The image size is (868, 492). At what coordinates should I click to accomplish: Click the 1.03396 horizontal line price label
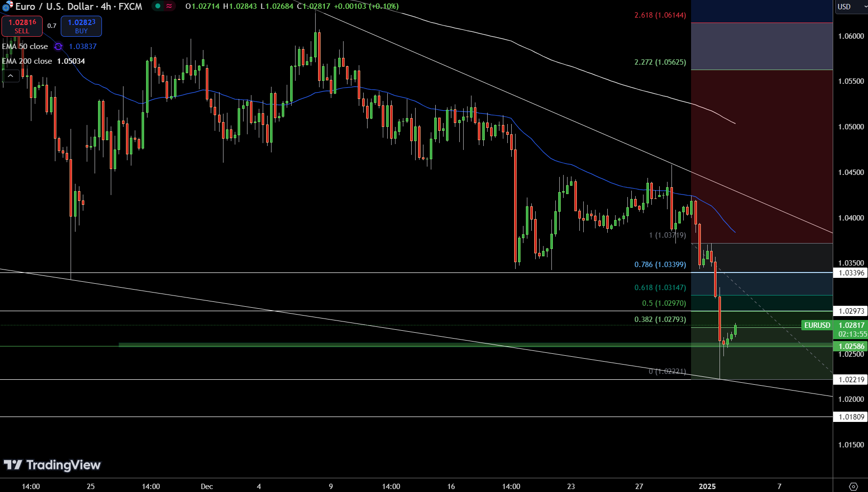(851, 273)
